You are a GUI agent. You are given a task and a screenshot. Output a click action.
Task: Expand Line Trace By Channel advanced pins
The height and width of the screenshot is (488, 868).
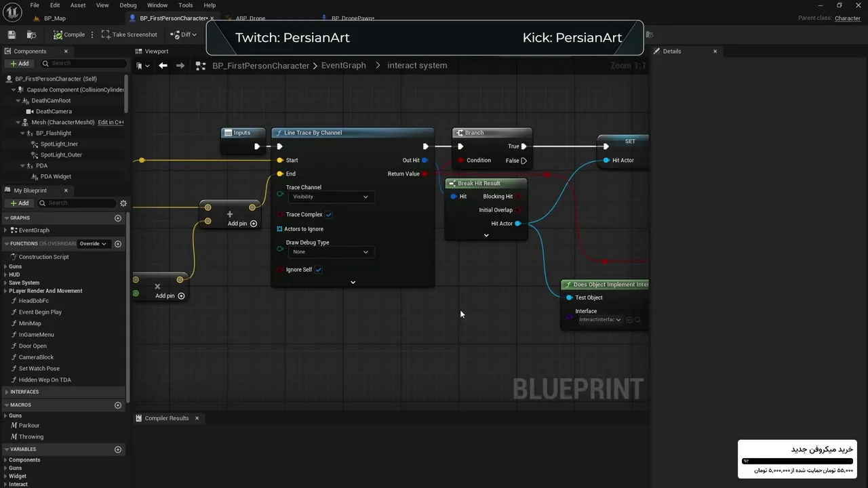pyautogui.click(x=353, y=283)
